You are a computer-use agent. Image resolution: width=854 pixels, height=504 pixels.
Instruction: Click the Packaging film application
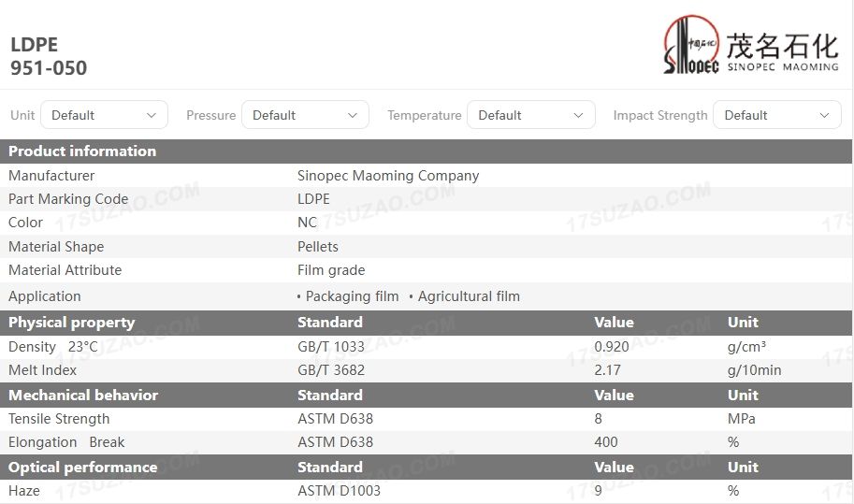pyautogui.click(x=352, y=296)
